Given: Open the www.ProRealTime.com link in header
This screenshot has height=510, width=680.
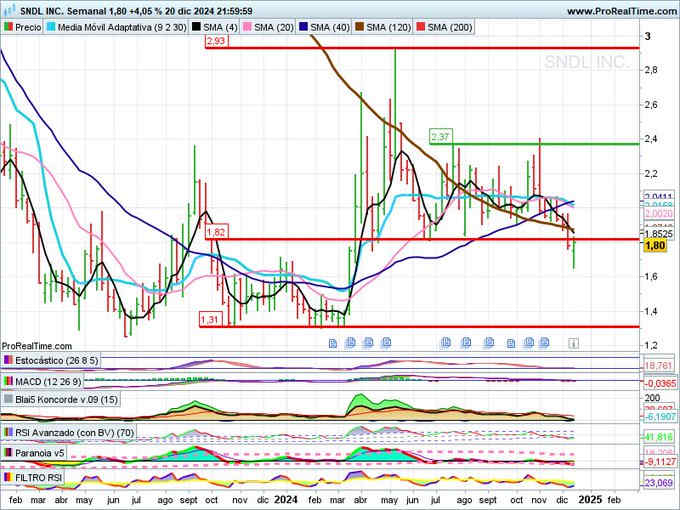Looking at the screenshot, I should pyautogui.click(x=622, y=11).
